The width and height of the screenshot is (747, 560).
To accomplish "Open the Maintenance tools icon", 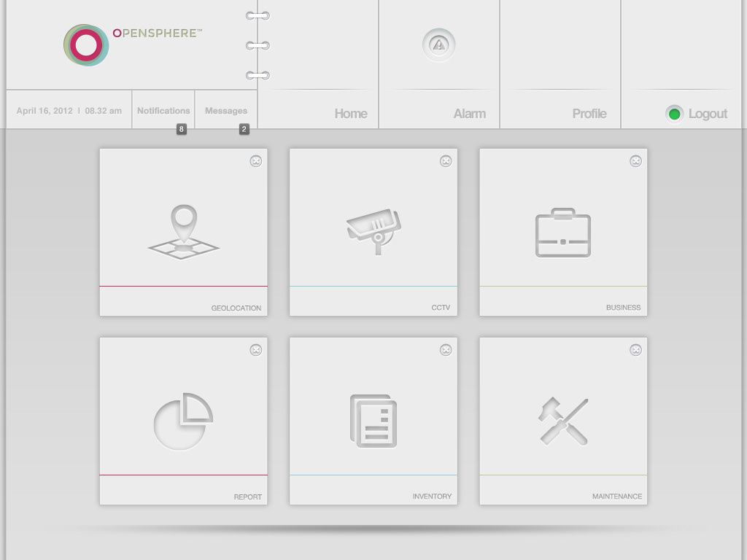I will point(563,421).
